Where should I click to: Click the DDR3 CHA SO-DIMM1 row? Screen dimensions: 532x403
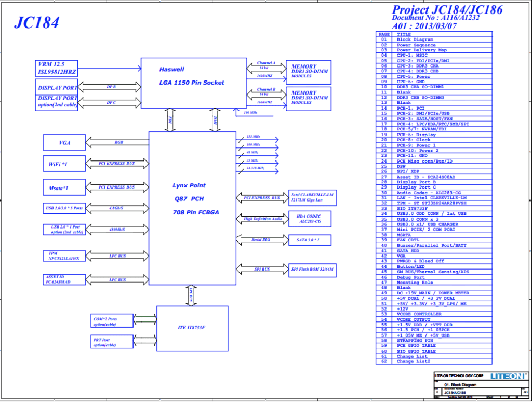point(434,87)
